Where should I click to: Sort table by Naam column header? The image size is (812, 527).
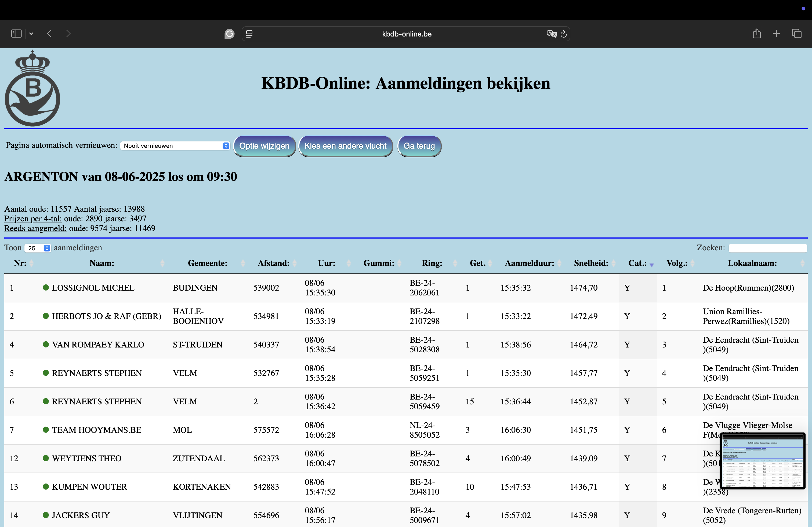coord(102,263)
